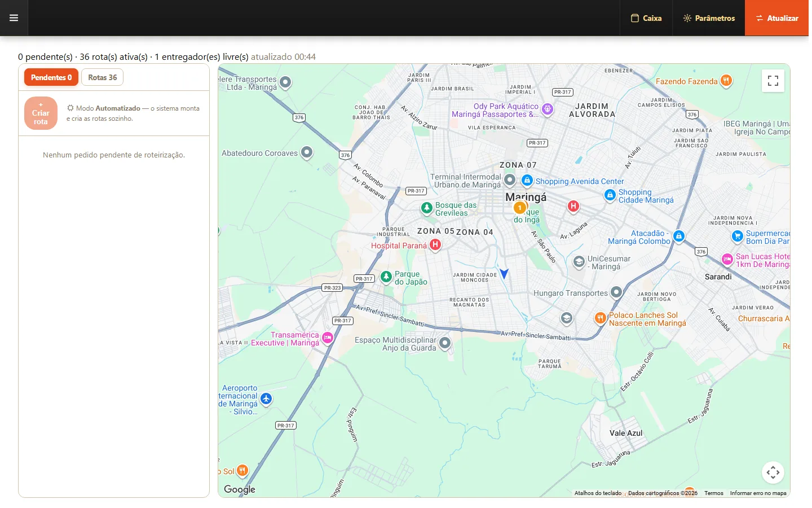Select the Bosque das Grevíleas park pin

(427, 208)
